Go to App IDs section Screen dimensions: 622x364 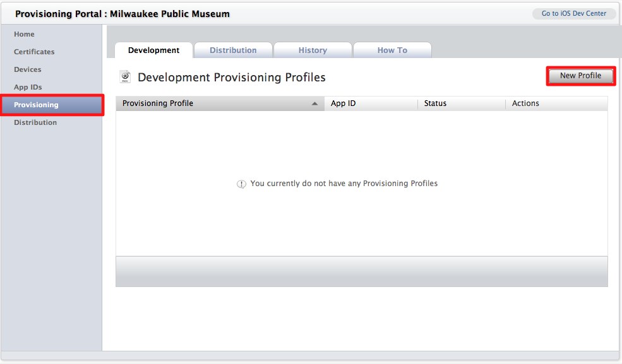pos(28,87)
